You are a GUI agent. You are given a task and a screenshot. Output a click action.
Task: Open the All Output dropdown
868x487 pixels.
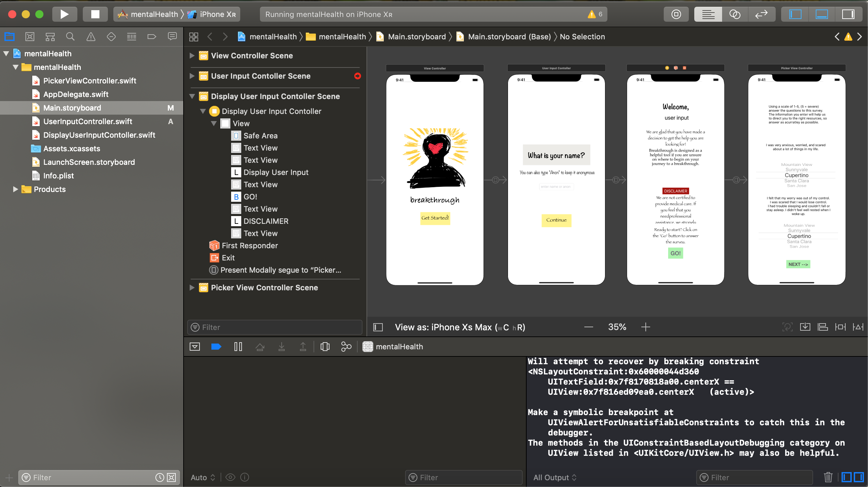pyautogui.click(x=554, y=478)
